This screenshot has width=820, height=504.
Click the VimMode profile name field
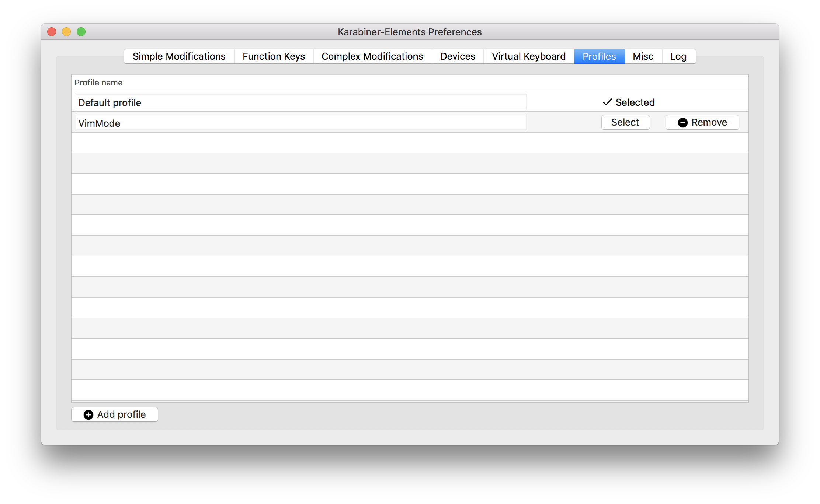300,123
